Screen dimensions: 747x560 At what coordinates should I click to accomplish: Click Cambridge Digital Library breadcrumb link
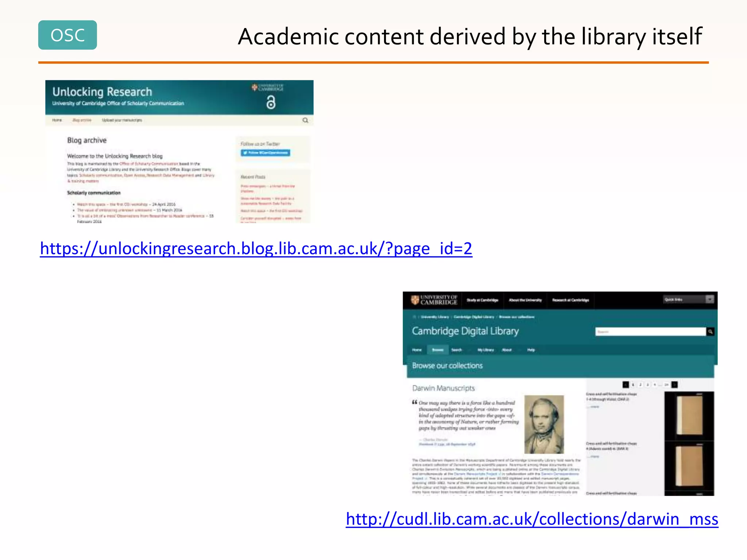point(474,317)
